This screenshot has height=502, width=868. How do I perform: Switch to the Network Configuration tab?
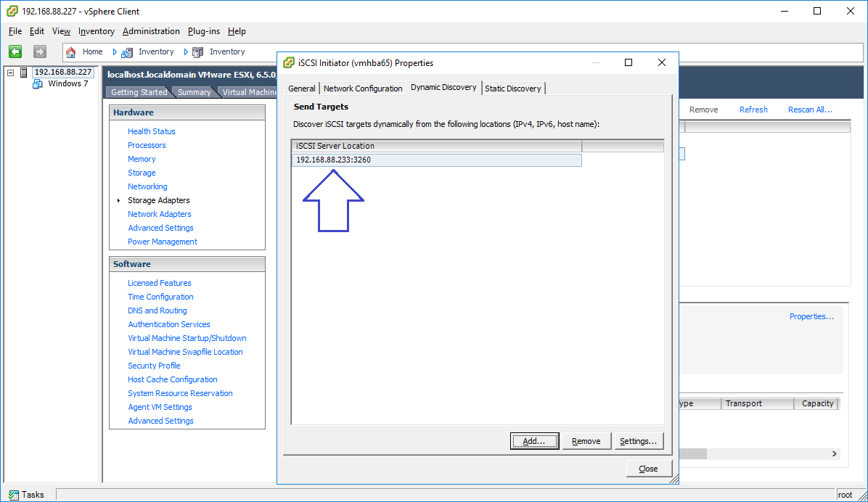(363, 89)
